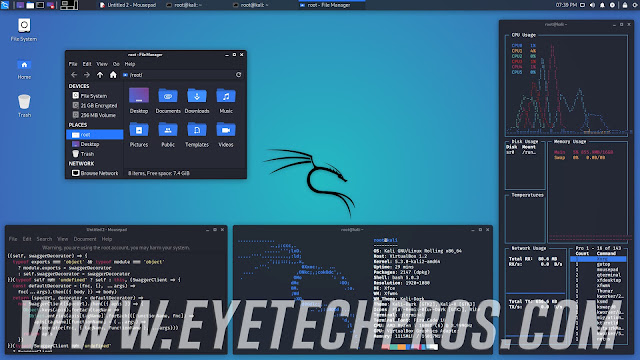
Task: Click inside the Mousepad code editor area
Action: [x=116, y=301]
